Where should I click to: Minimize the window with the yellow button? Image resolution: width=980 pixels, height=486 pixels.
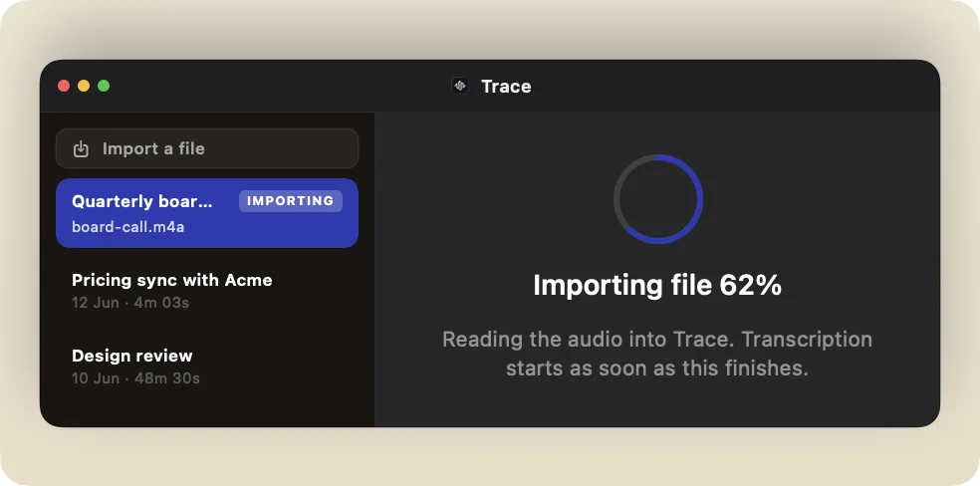coord(84,86)
